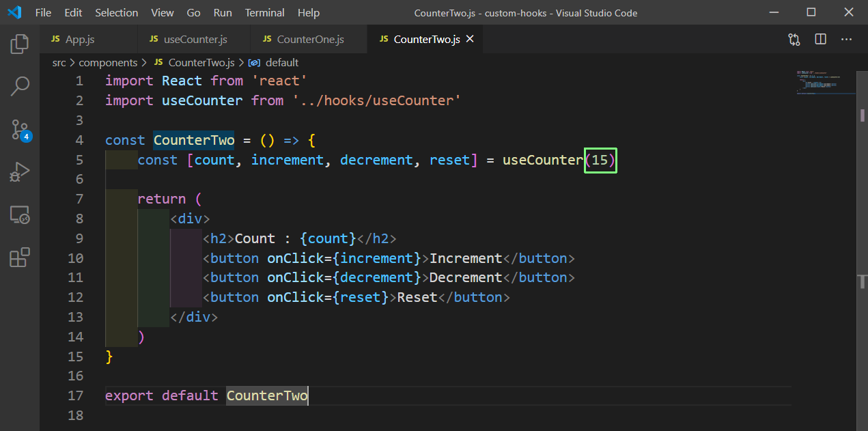The image size is (868, 431).
Task: Open the Go menu
Action: 194,12
